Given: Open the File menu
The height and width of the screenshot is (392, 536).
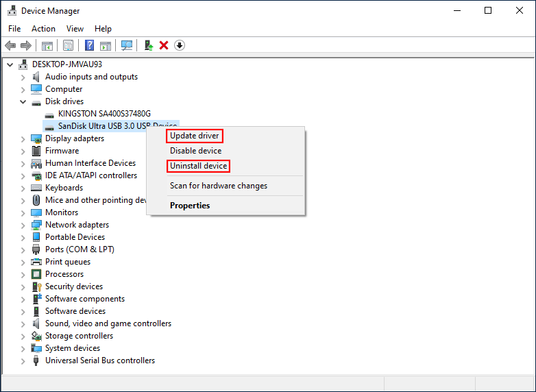Looking at the screenshot, I should (14, 29).
